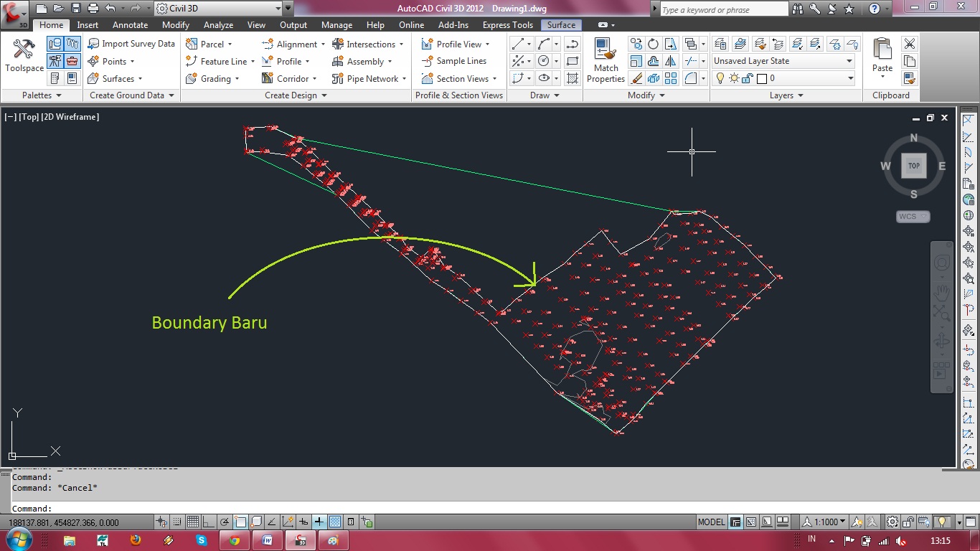Open the Express Tools menu tab
Viewport: 980px width, 551px height.
[x=507, y=24]
